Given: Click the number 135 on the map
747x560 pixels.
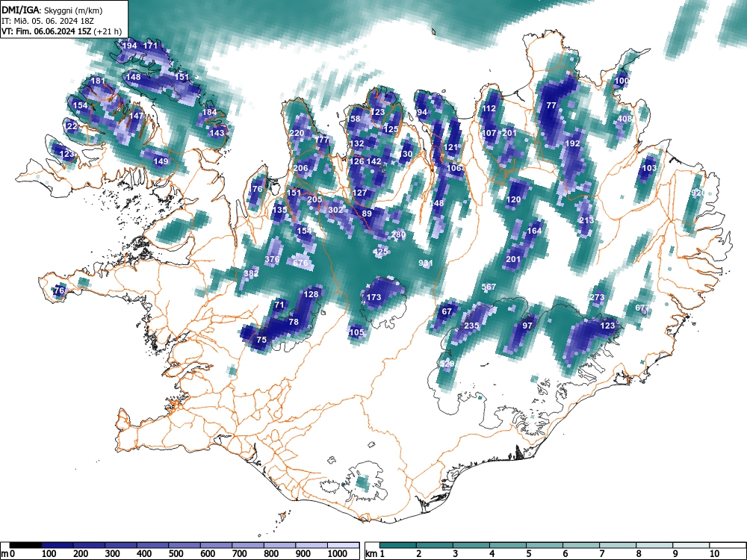Looking at the screenshot, I should [279, 210].
